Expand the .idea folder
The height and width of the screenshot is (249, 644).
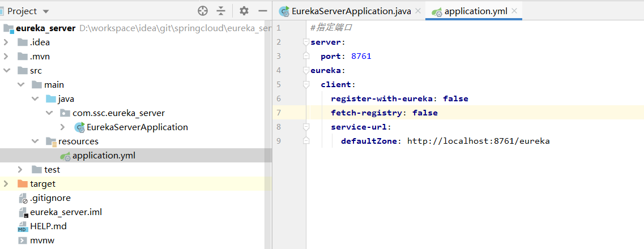coord(6,42)
